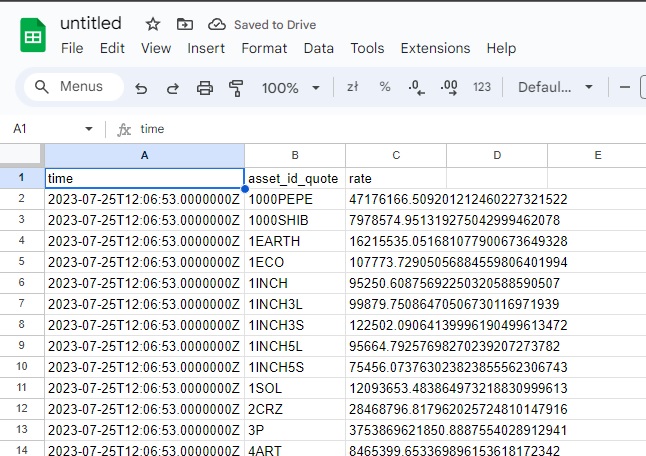
Task: Format as currency with the zł button
Action: (353, 87)
